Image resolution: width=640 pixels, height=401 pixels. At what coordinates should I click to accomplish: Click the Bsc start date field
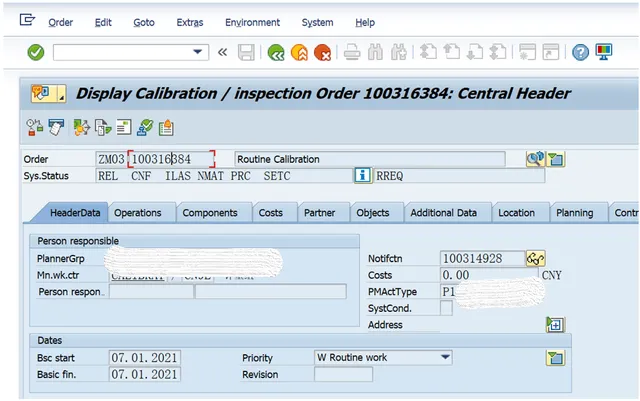click(145, 358)
